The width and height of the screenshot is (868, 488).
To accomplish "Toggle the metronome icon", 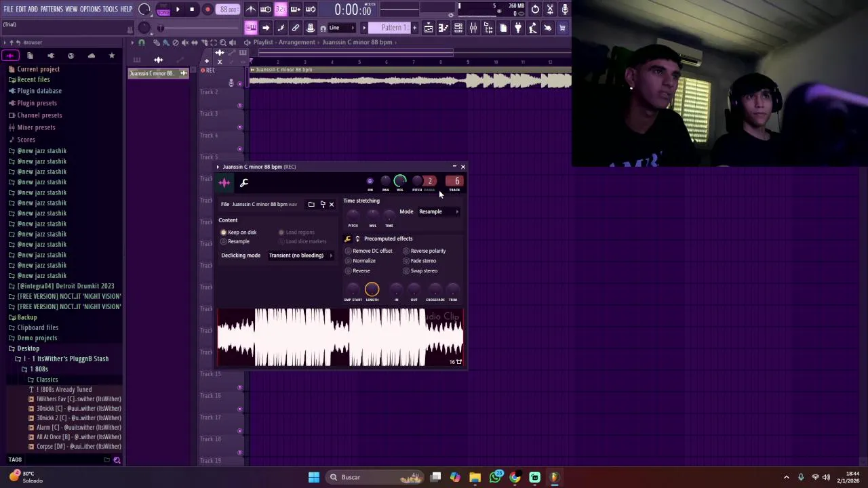I will [x=251, y=9].
